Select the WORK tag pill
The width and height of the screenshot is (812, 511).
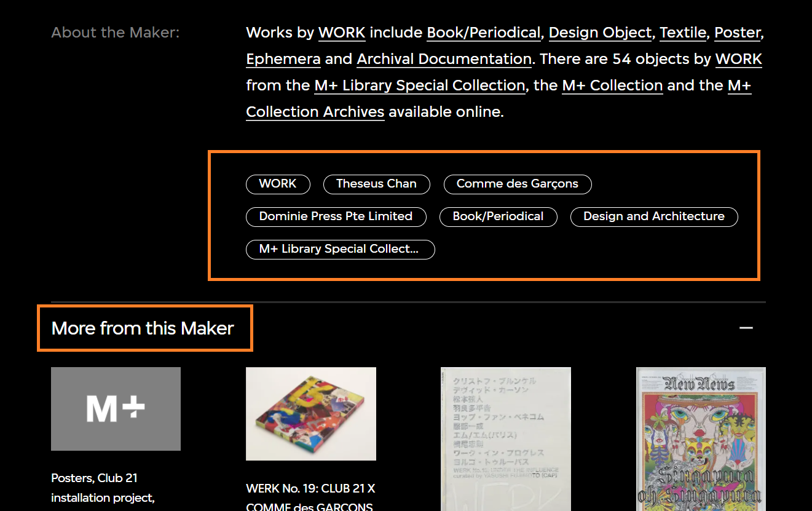click(x=278, y=184)
